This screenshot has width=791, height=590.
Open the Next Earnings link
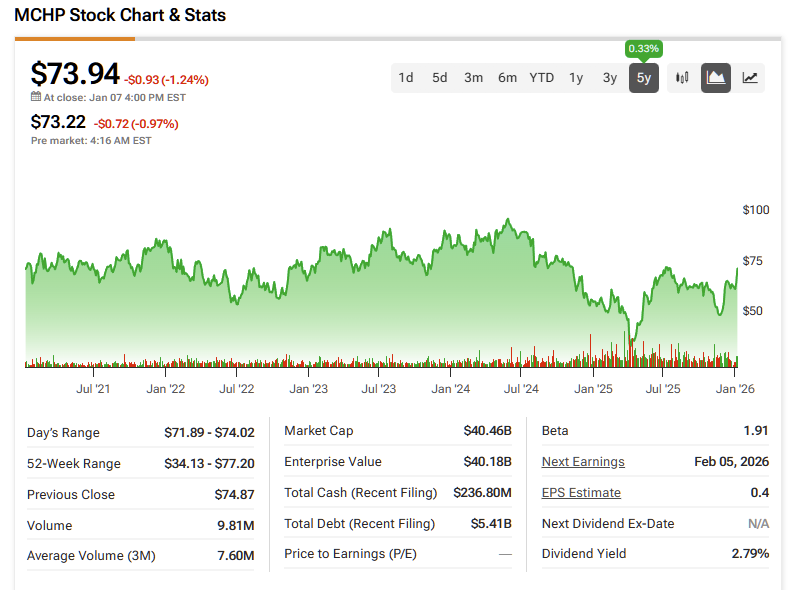pos(583,462)
